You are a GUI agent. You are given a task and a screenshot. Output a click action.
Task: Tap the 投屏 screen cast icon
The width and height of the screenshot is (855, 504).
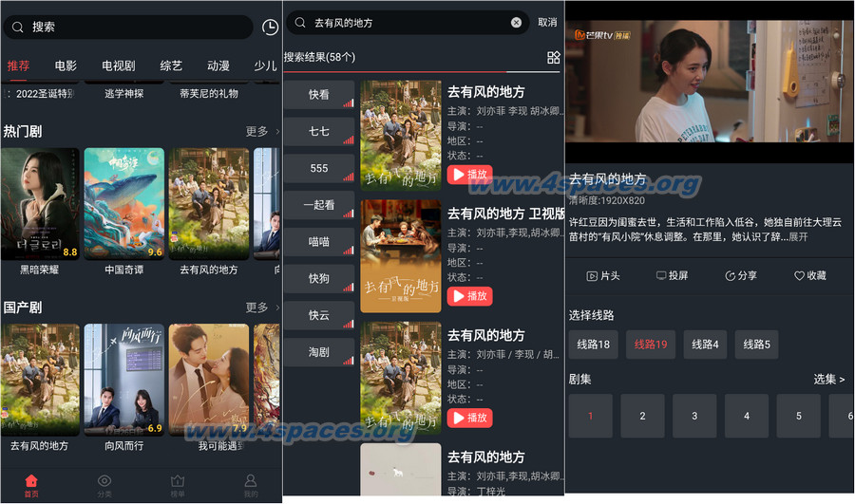coord(661,275)
